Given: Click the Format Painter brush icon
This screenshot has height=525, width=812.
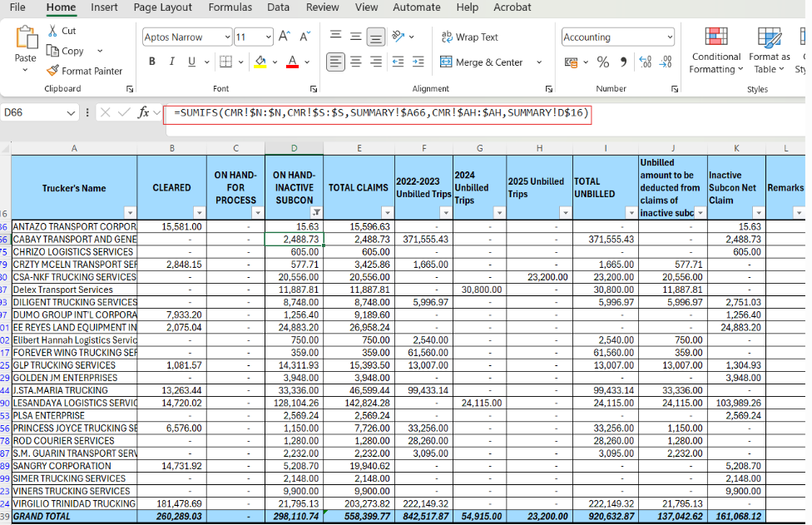Looking at the screenshot, I should coord(52,71).
